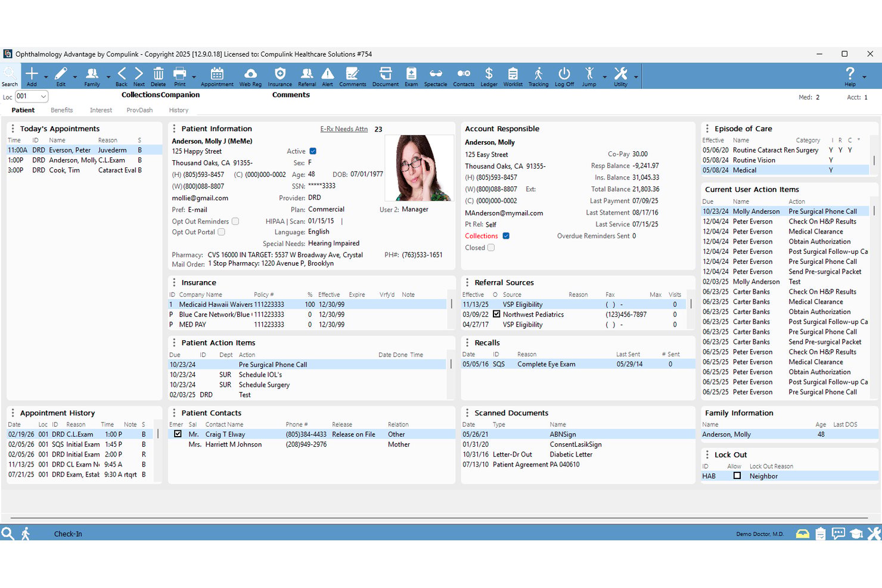Switch to the Interest tab
Viewport: 882px width, 588px height.
[x=101, y=110]
